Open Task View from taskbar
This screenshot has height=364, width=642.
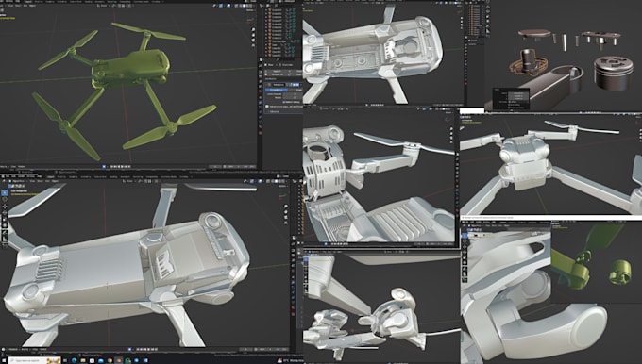click(x=65, y=360)
